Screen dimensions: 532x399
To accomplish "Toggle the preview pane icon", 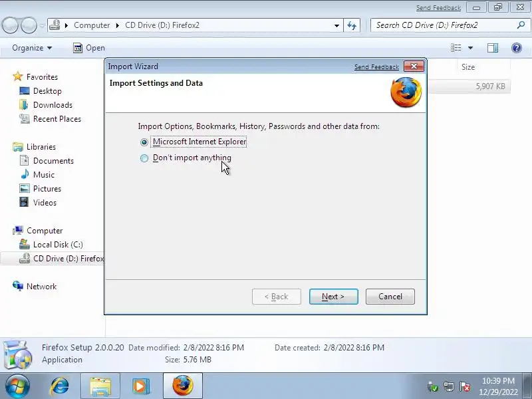I will click(493, 48).
